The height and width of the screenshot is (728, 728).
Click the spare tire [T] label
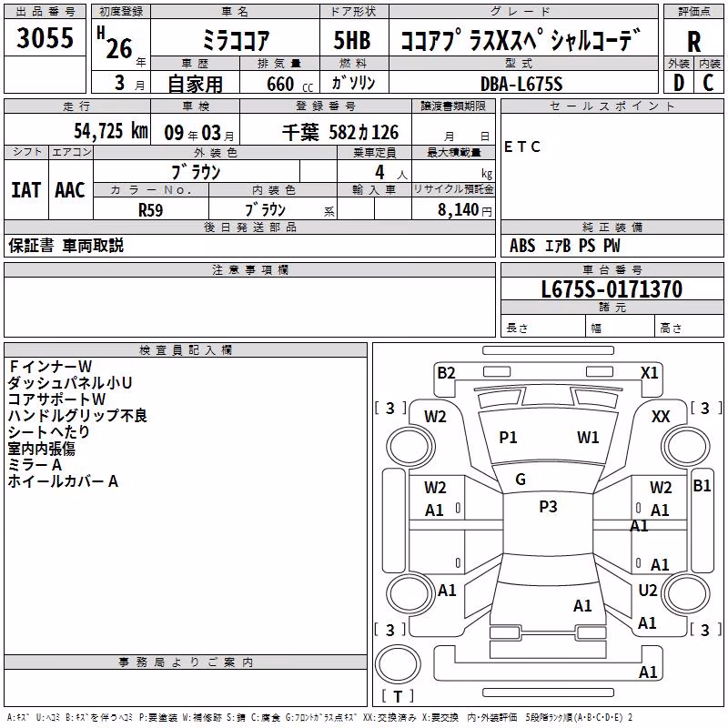398,696
